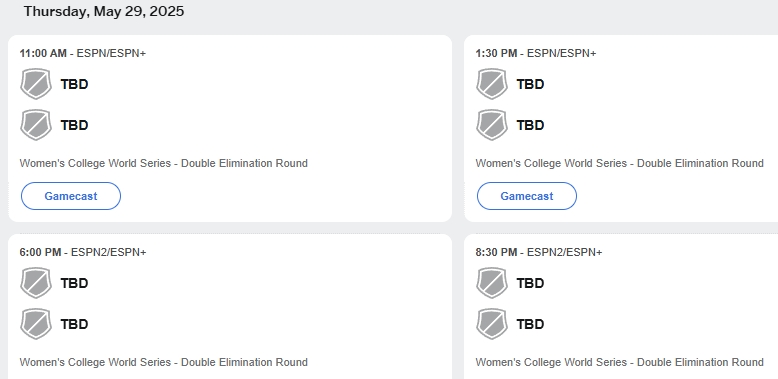Click top team shield logo in 11:00 AM game

(x=36, y=84)
